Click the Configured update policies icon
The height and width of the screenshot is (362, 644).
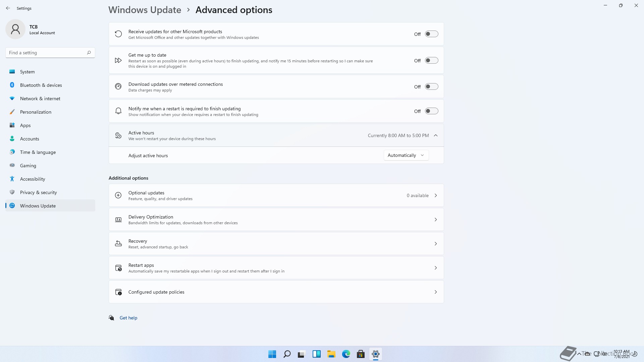[x=118, y=292]
